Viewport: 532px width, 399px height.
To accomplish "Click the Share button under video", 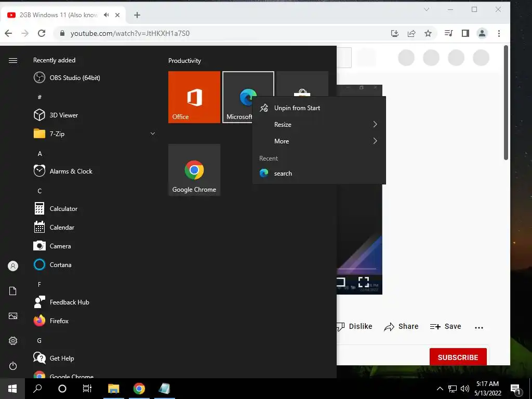I will click(x=401, y=326).
